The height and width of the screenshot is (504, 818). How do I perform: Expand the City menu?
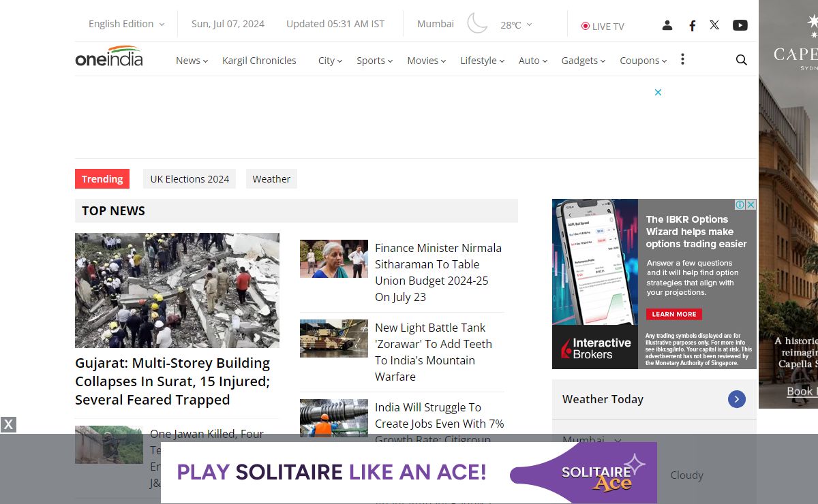330,60
